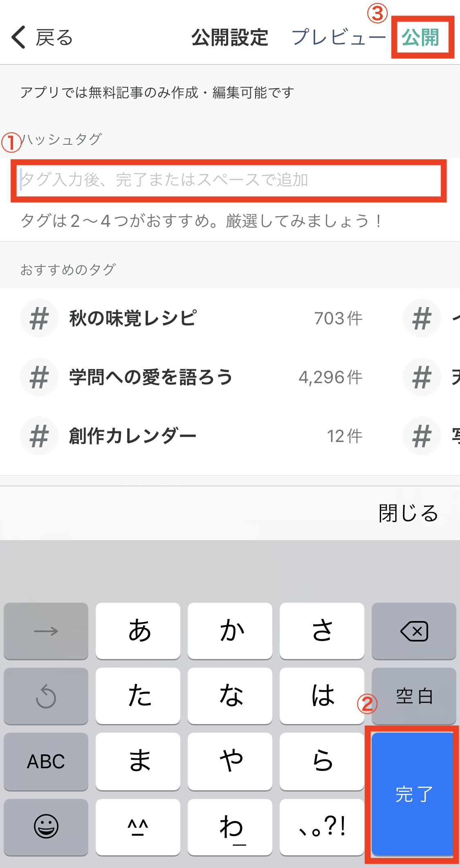Tap the backspace delete key icon
This screenshot has height=868, width=460.
click(x=414, y=631)
